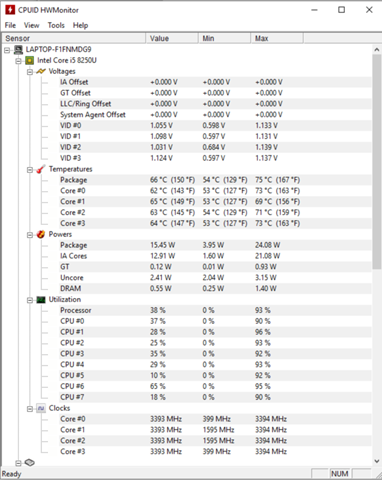This screenshot has width=382, height=480.
Task: Click the Max column header
Action: coord(277,38)
